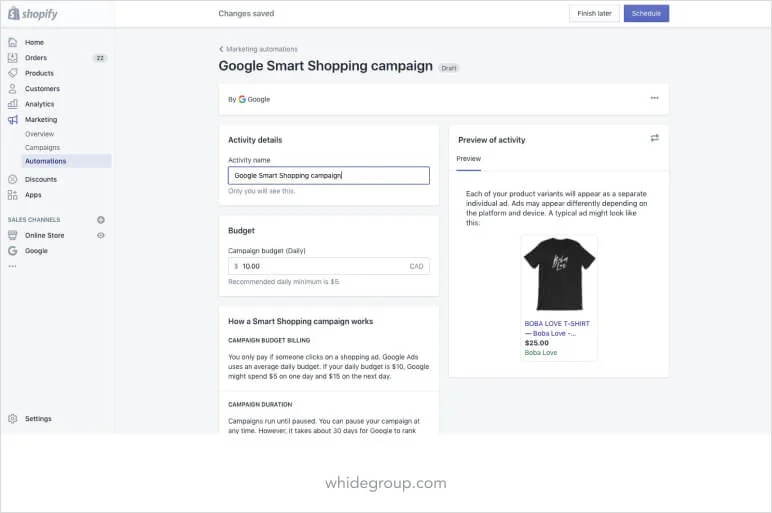
Task: Click the Settings gear icon
Action: [13, 418]
